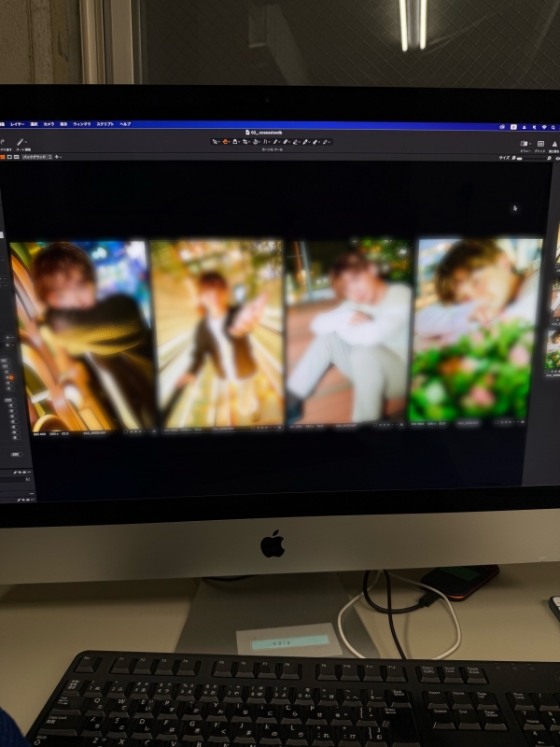The width and height of the screenshot is (560, 747).
Task: Click the add layer plus icon
Action: pyautogui.click(x=58, y=157)
